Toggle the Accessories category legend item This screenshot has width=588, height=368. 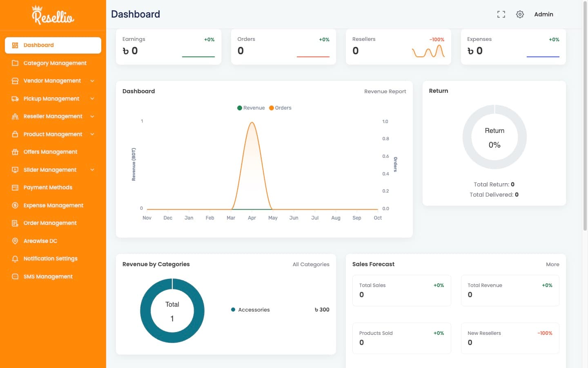pos(250,310)
